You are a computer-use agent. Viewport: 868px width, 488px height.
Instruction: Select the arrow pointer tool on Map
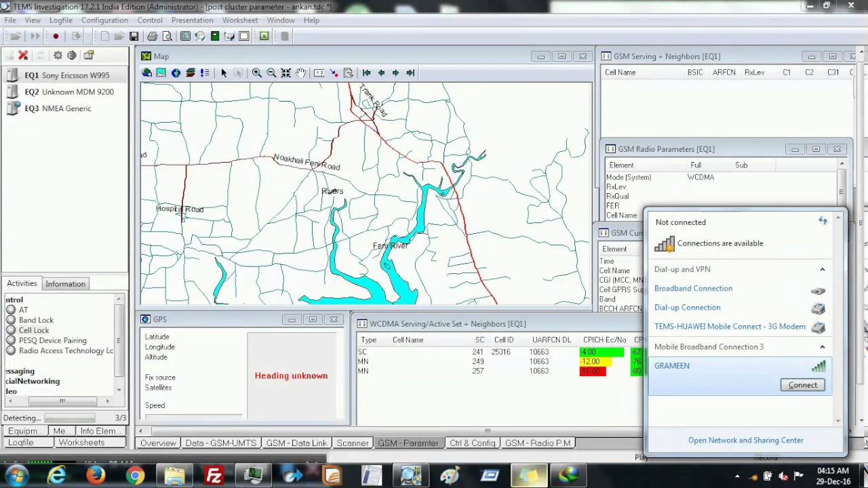[x=224, y=73]
